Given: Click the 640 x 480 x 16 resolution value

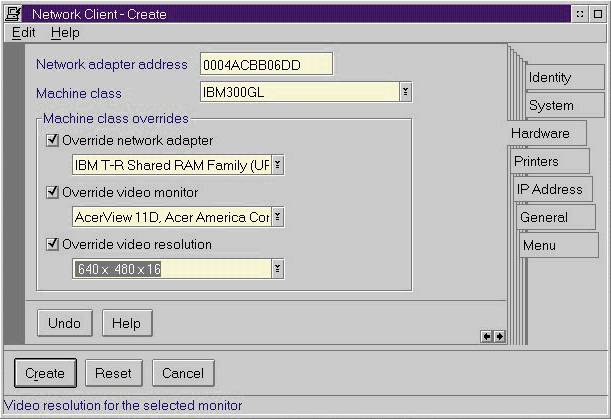Looking at the screenshot, I should (x=118, y=269).
